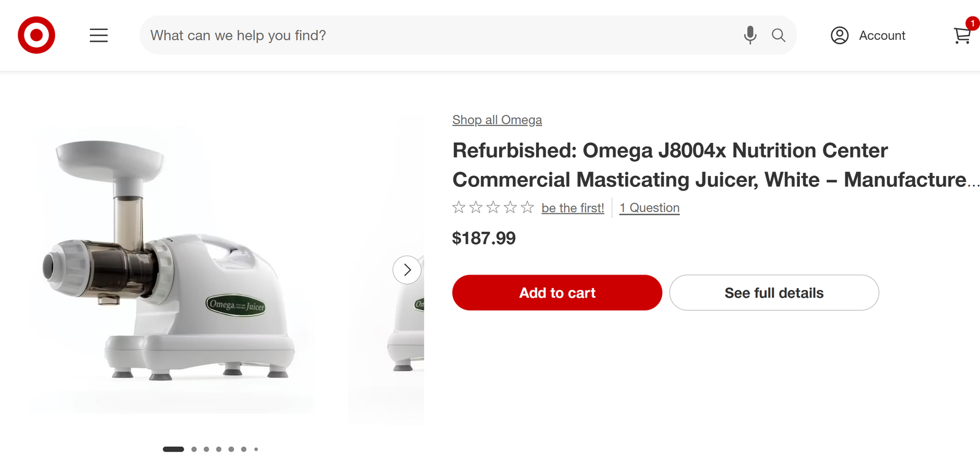Click the Target bullseye logo

pyautogui.click(x=36, y=35)
